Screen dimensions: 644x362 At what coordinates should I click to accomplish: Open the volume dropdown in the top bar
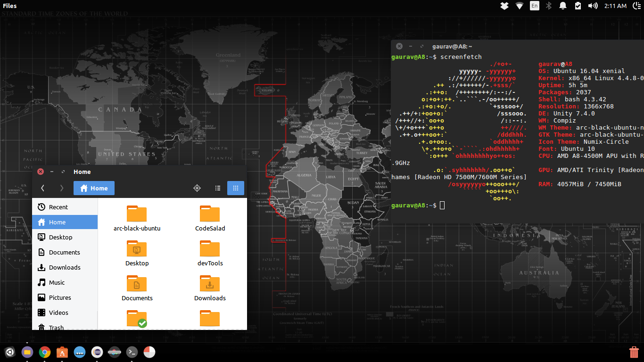(593, 5)
